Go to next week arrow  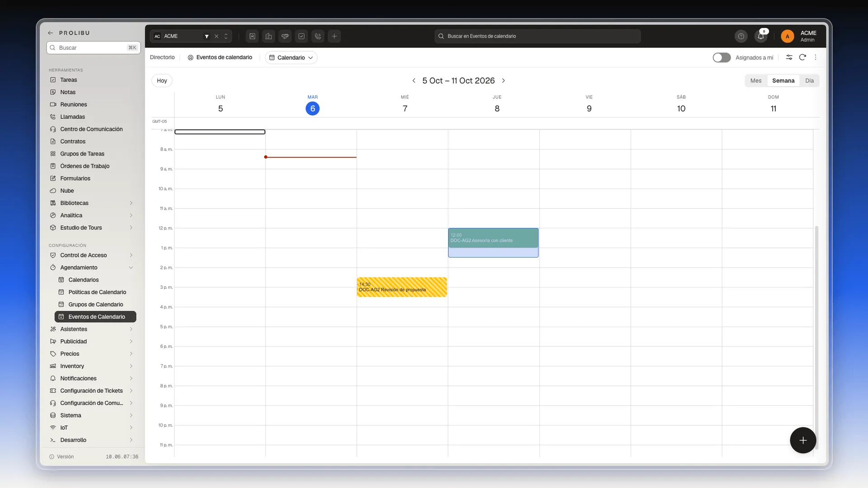click(503, 80)
